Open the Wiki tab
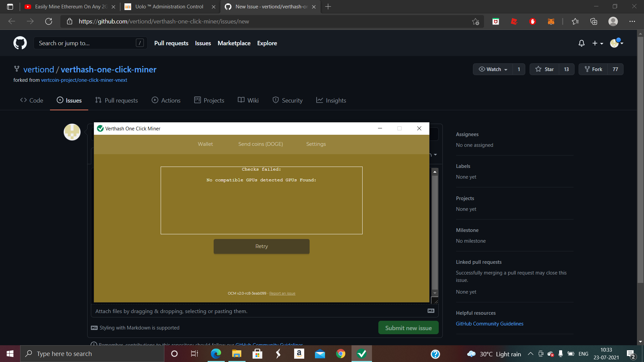 point(248,100)
